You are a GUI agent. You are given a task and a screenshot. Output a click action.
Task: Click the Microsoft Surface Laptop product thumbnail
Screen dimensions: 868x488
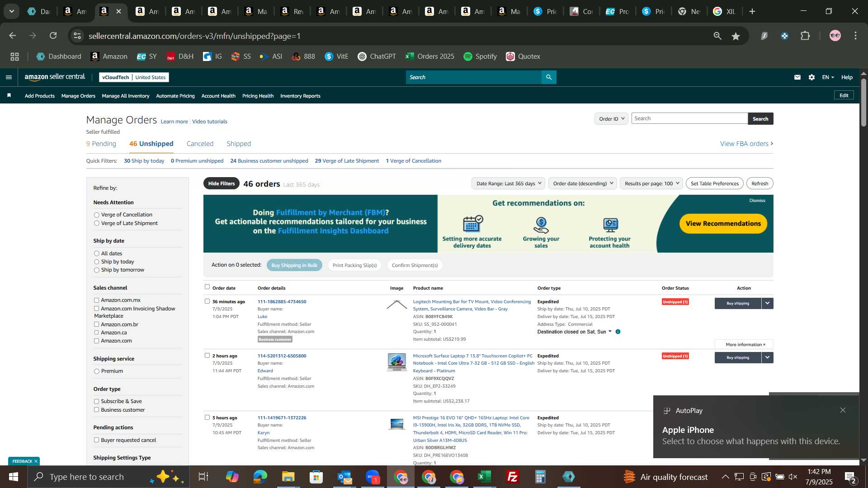click(396, 362)
